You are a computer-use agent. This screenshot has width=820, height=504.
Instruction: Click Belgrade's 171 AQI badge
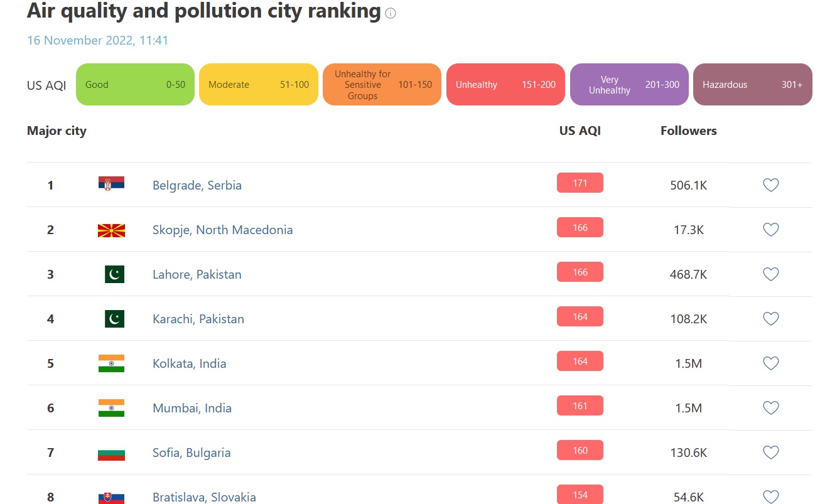(x=580, y=183)
